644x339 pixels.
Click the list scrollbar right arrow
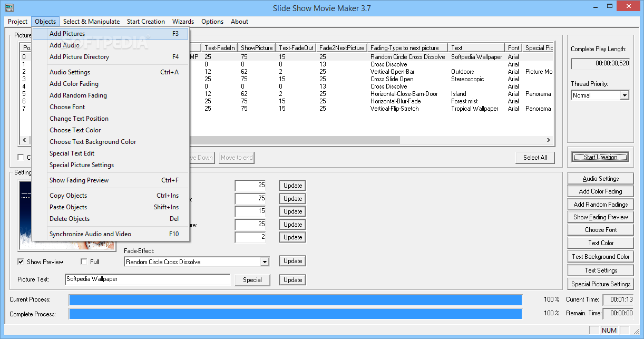point(549,140)
